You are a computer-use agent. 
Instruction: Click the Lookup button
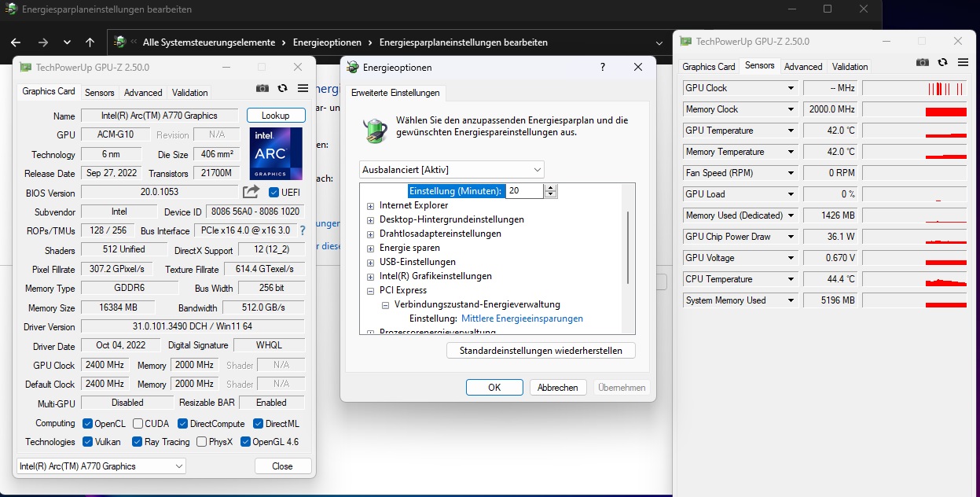[275, 116]
